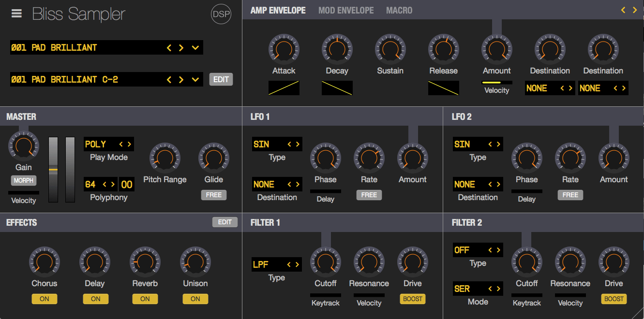This screenshot has height=319, width=644.
Task: Click the DSP circle icon
Action: tap(221, 14)
